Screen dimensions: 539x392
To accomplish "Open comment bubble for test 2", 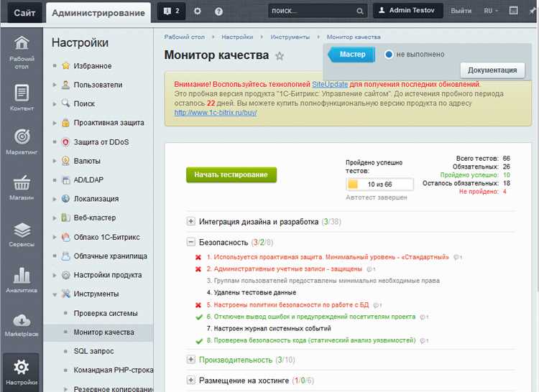I will 371,269.
